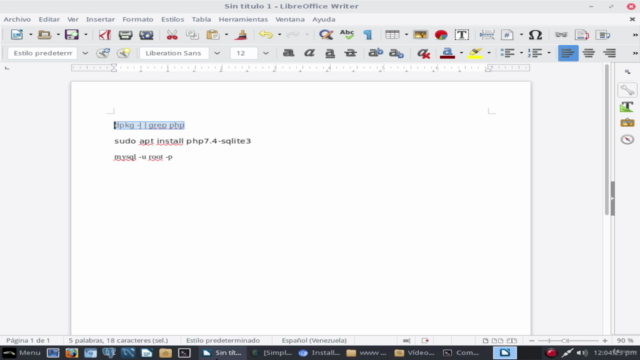
Task: Toggle unordered bullet list
Action: tap(507, 53)
